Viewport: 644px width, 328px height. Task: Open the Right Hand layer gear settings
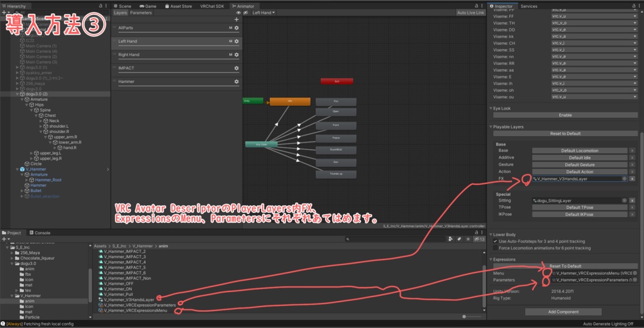[236, 55]
